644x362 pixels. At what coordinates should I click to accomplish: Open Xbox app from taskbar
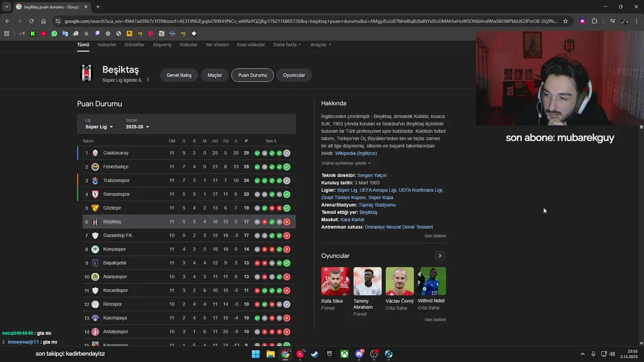tap(344, 354)
